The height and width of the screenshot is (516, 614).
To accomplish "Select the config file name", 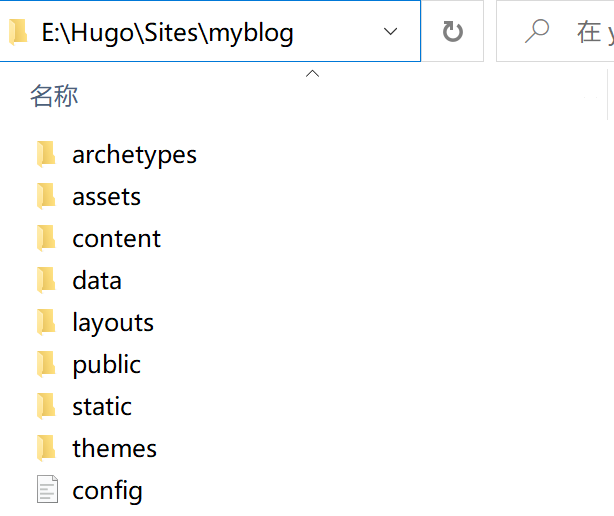I will (107, 491).
